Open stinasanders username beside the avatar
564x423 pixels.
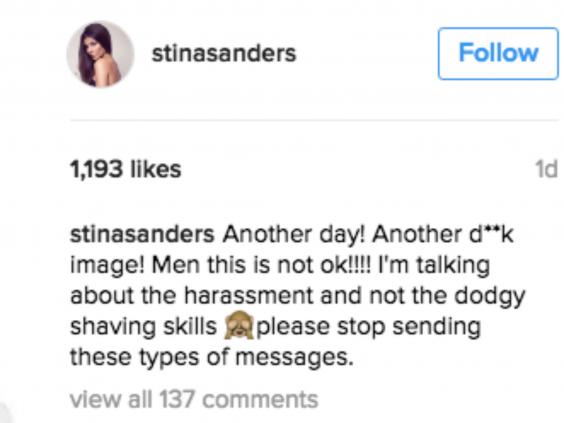(x=224, y=54)
